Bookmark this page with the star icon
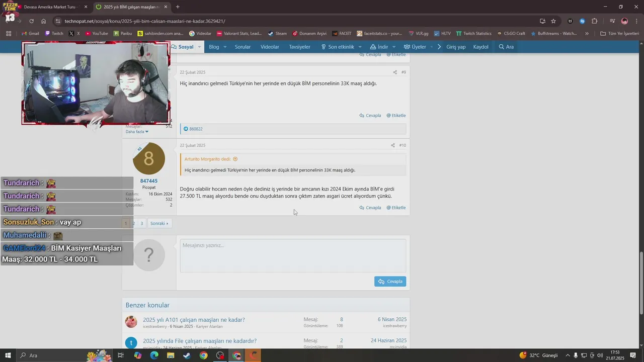The image size is (644, 362). pyautogui.click(x=553, y=21)
